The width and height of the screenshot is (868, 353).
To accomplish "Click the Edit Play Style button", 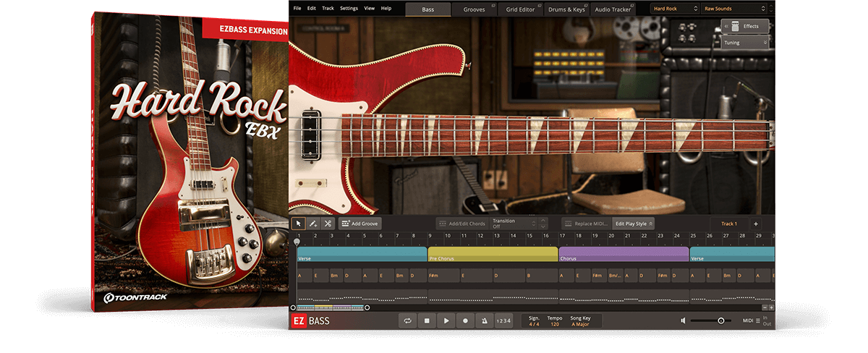I will (634, 224).
